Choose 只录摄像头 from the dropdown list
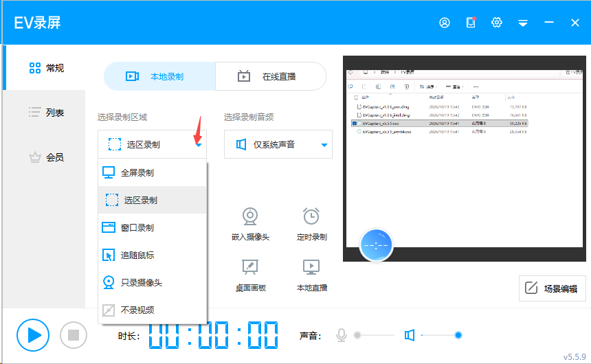The width and height of the screenshot is (591, 364). click(x=153, y=282)
